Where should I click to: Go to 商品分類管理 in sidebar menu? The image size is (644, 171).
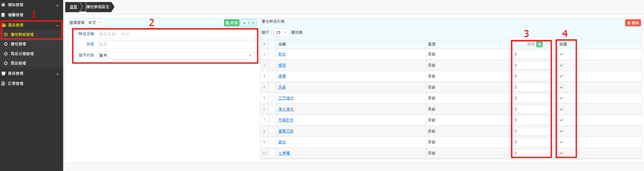click(22, 54)
